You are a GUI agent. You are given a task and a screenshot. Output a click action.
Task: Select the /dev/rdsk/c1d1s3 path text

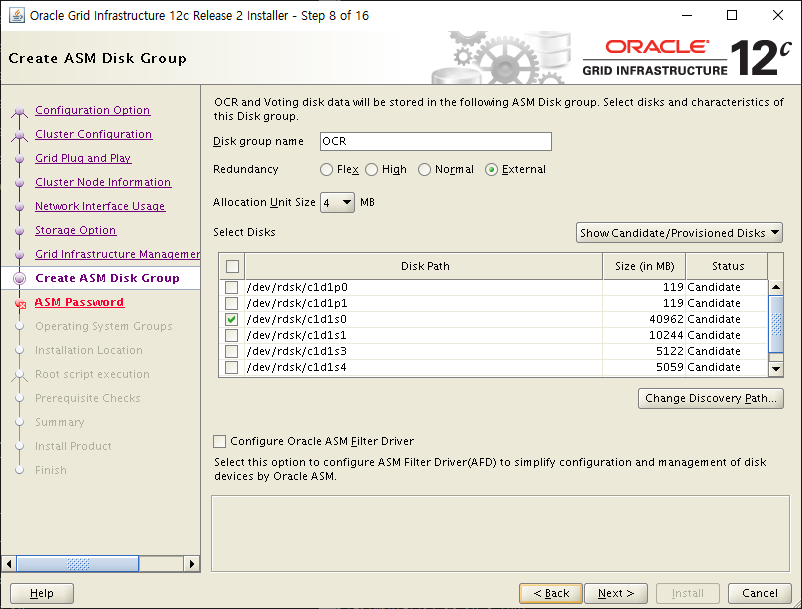297,351
